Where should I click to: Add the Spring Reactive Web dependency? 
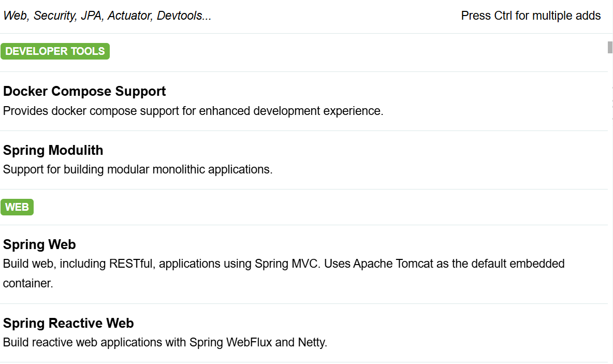(x=304, y=333)
